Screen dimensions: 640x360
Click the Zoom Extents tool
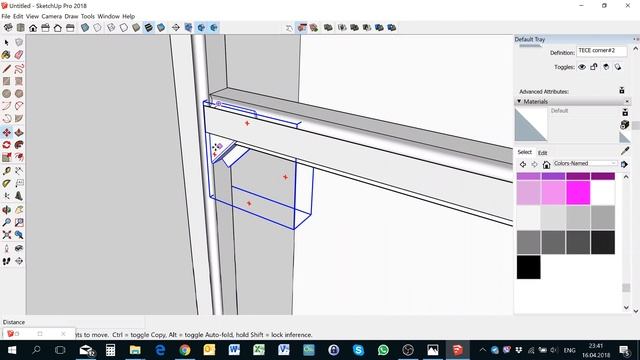pyautogui.click(x=7, y=235)
